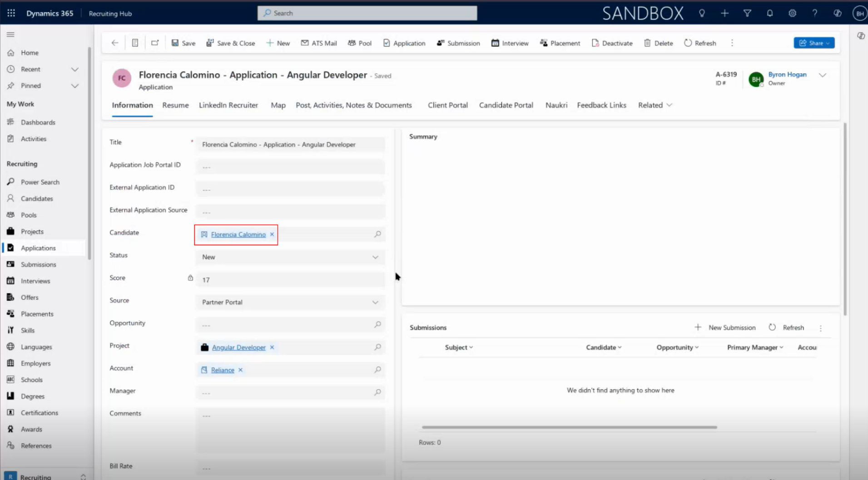Screen dimensions: 868x480
Task: Click Save & Close
Action: pos(231,43)
